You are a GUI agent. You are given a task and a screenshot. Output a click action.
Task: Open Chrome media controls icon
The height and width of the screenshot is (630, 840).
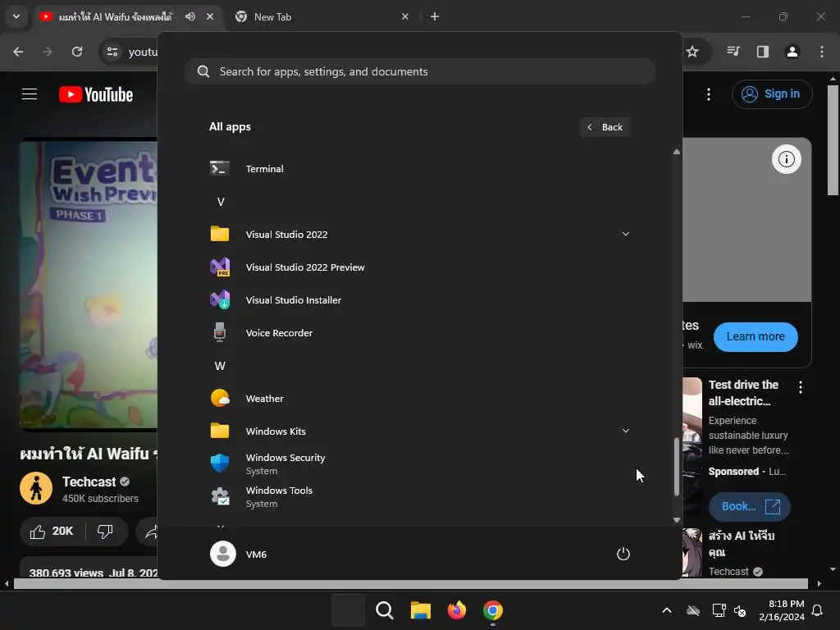click(733, 52)
